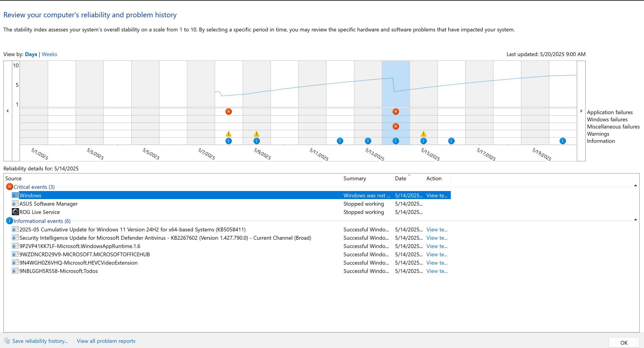This screenshot has height=348, width=644.
Task: Collapse the Informational events group
Action: (635, 220)
